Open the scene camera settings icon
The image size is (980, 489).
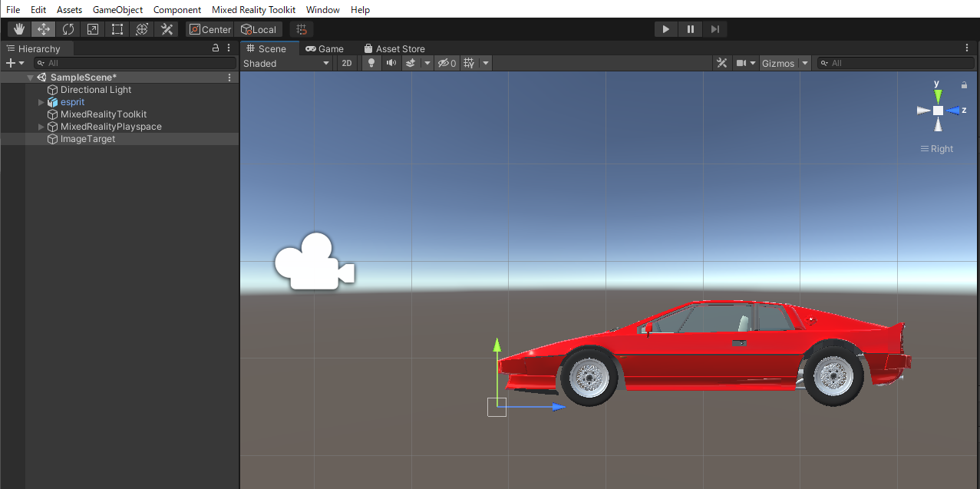pos(741,63)
